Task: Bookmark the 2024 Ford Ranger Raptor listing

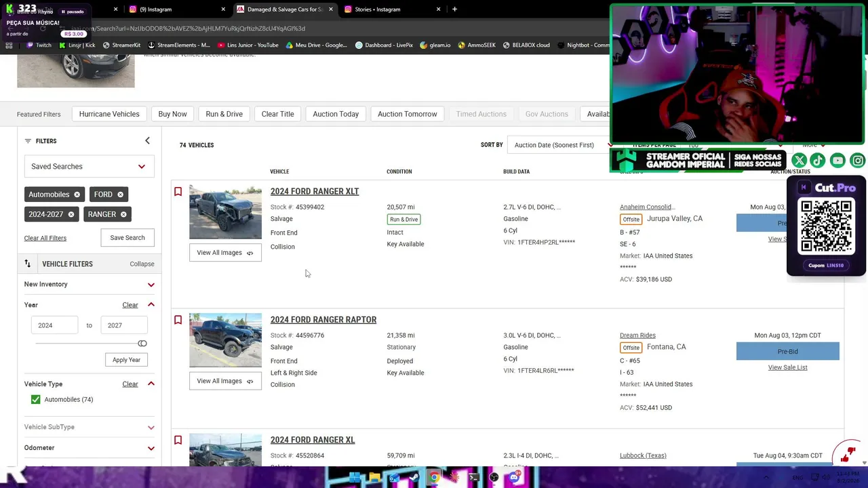Action: coord(178,320)
